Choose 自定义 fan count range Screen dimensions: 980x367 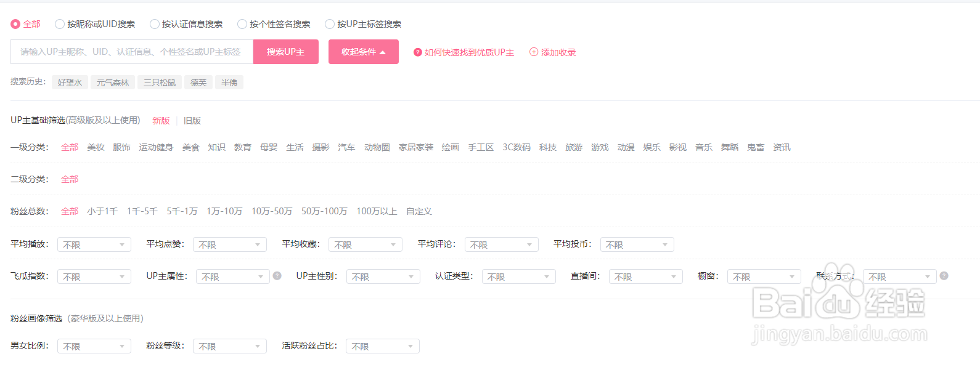click(419, 211)
